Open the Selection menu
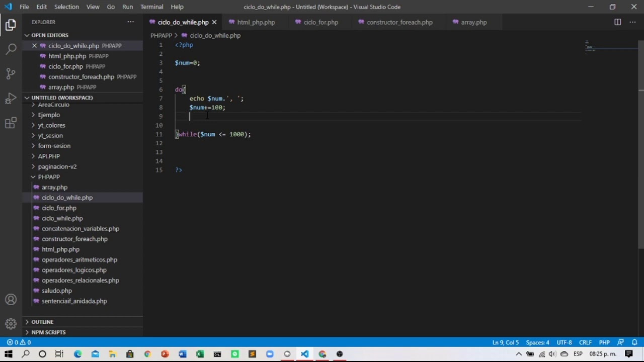Viewport: 644px width, 362px height. (x=66, y=7)
